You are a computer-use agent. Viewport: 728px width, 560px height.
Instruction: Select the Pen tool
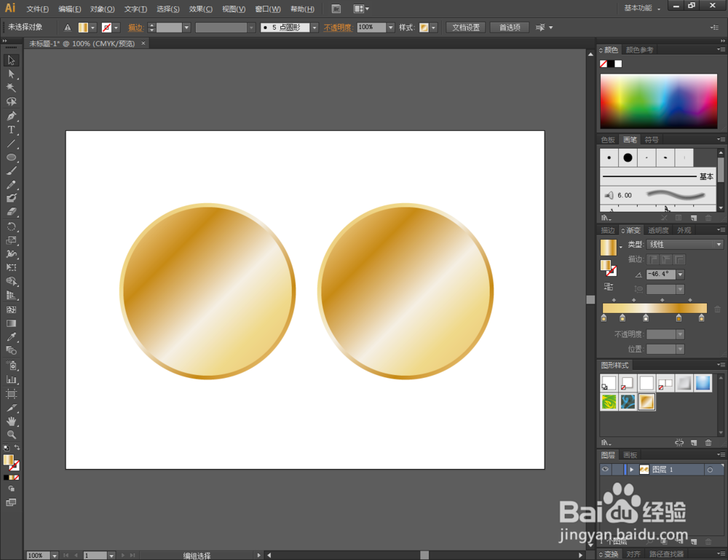pyautogui.click(x=11, y=116)
